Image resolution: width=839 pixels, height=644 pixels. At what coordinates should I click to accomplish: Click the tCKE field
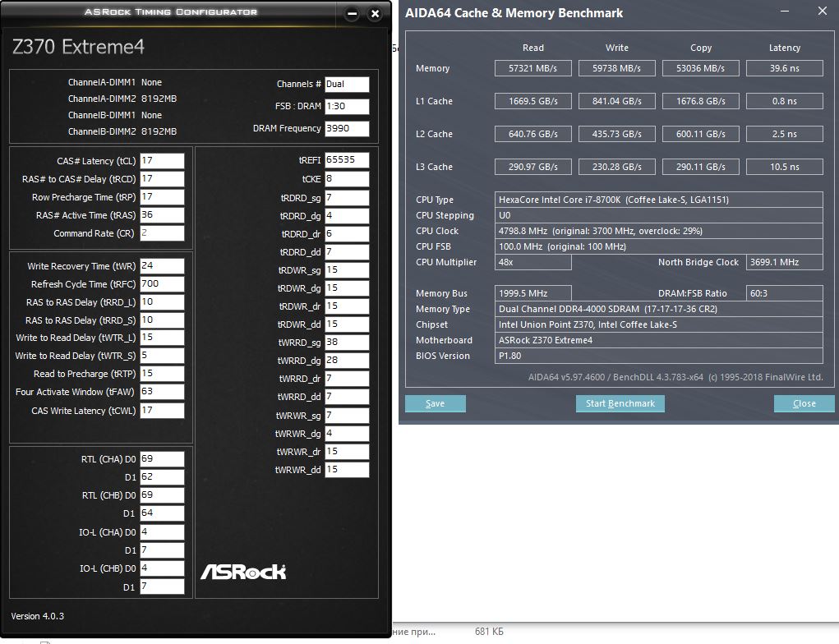[347, 178]
